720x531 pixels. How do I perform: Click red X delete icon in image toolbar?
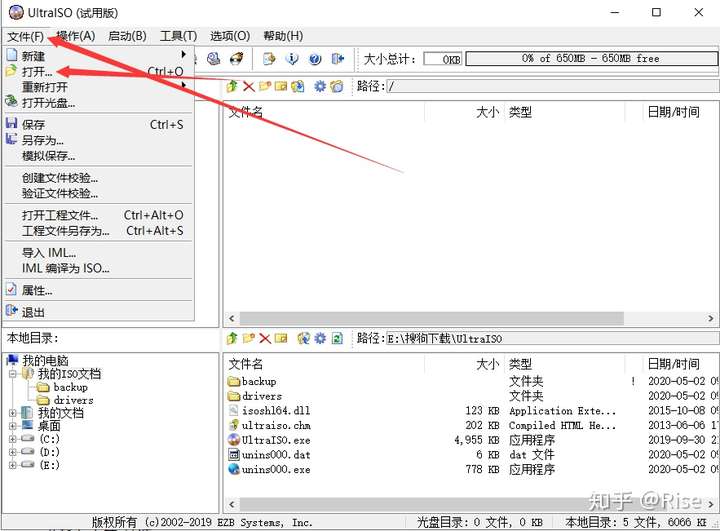tap(248, 86)
